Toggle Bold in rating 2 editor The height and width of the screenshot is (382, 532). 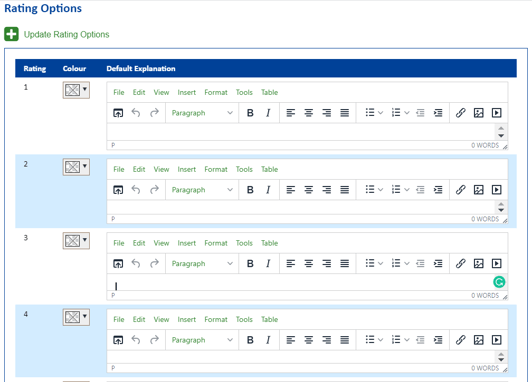(250, 190)
